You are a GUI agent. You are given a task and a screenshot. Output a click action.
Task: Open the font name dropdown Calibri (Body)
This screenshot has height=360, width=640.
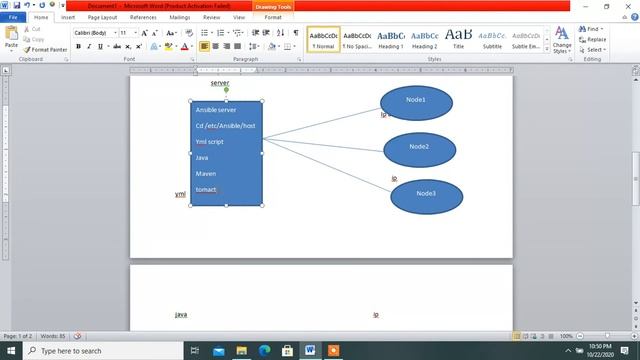pyautogui.click(x=116, y=33)
